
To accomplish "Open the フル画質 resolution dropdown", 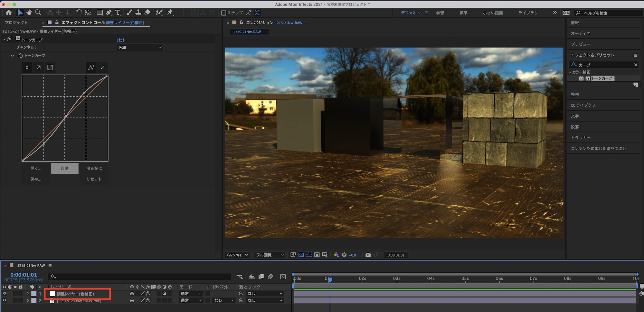I will click(x=270, y=255).
